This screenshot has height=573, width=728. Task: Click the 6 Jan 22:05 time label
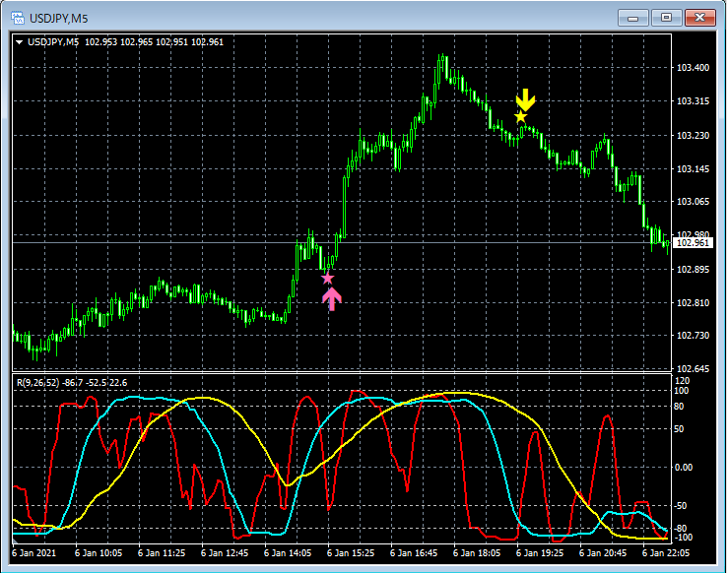tap(667, 553)
